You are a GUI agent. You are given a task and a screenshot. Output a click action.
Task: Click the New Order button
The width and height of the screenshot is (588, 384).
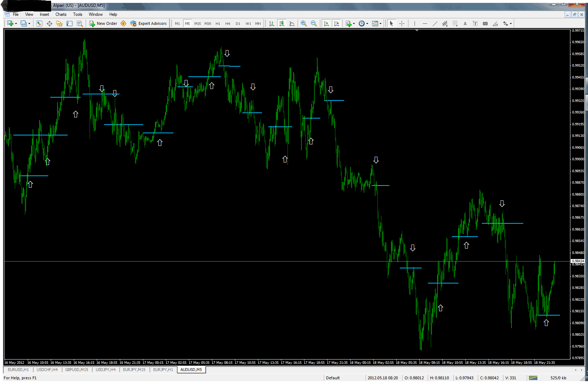[103, 23]
